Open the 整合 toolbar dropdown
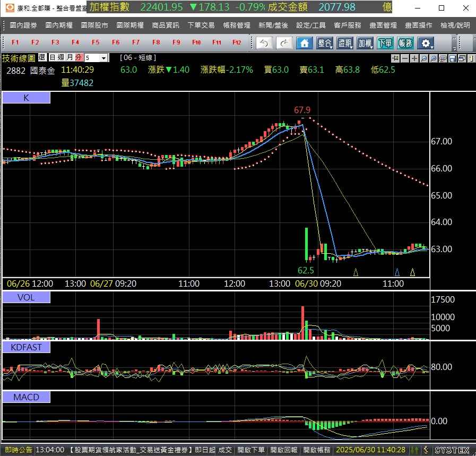The height and width of the screenshot is (456, 476). (x=325, y=43)
